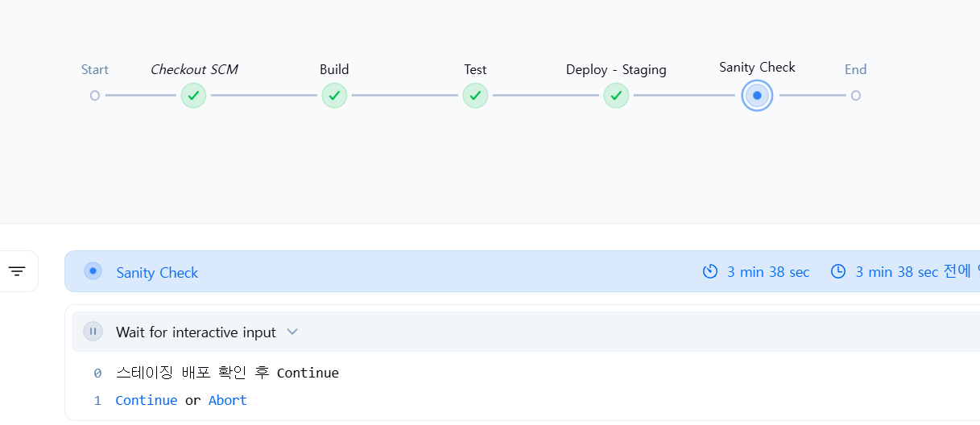980x425 pixels.
Task: Click the clock icon for start time
Action: click(x=838, y=272)
